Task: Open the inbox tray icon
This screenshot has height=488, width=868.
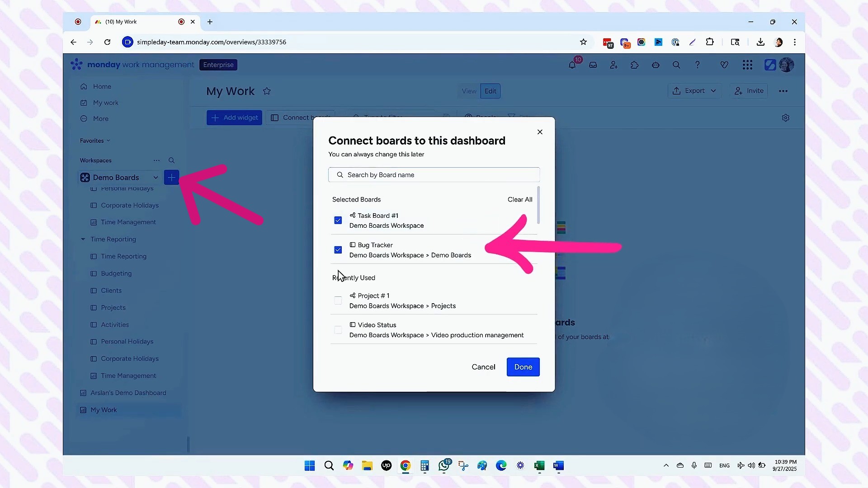Action: pos(593,65)
